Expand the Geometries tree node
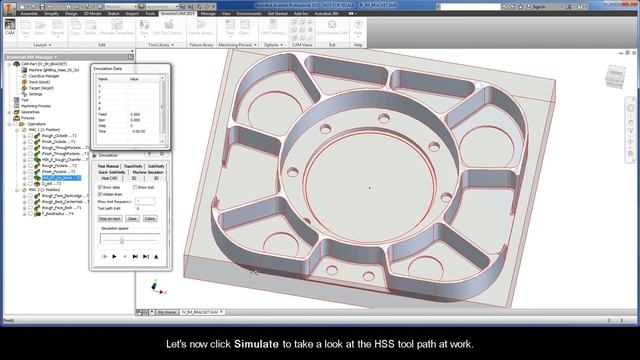 9,112
